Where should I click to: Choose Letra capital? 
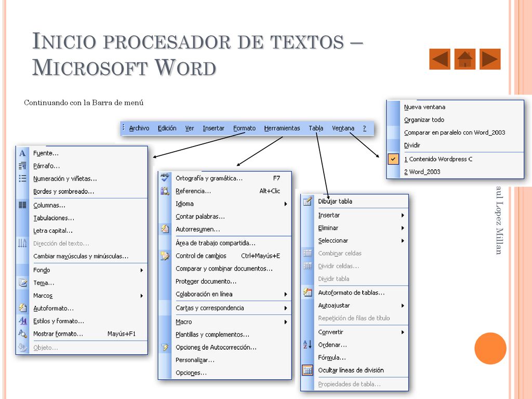(x=52, y=231)
